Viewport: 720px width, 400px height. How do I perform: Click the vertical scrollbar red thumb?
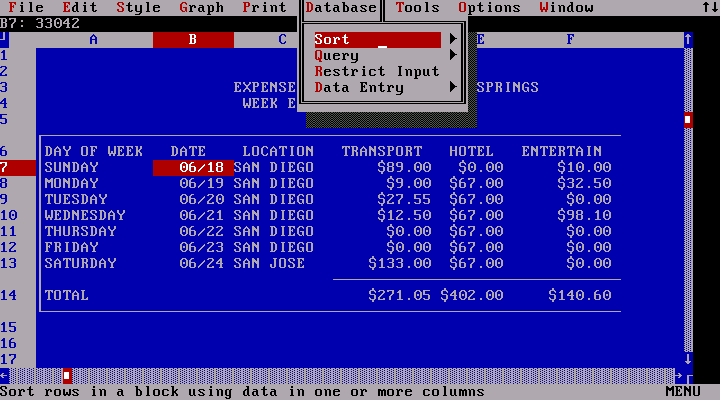pos(688,120)
